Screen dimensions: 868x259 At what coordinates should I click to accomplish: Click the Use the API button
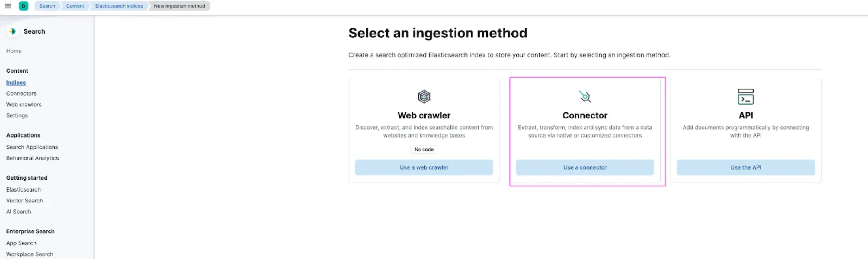[x=745, y=167]
